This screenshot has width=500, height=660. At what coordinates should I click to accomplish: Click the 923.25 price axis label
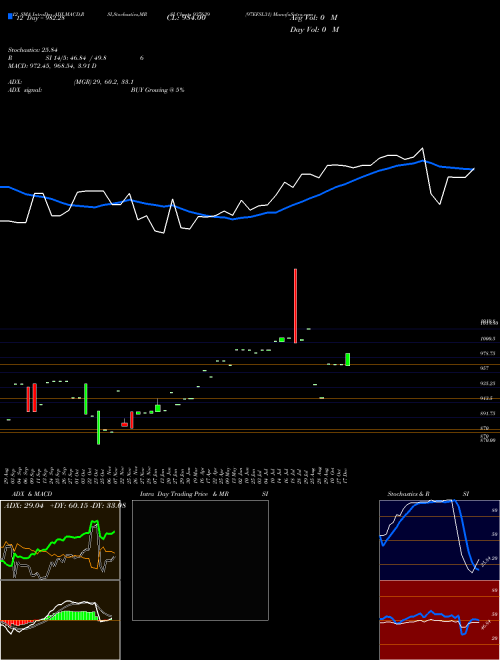[x=487, y=383]
